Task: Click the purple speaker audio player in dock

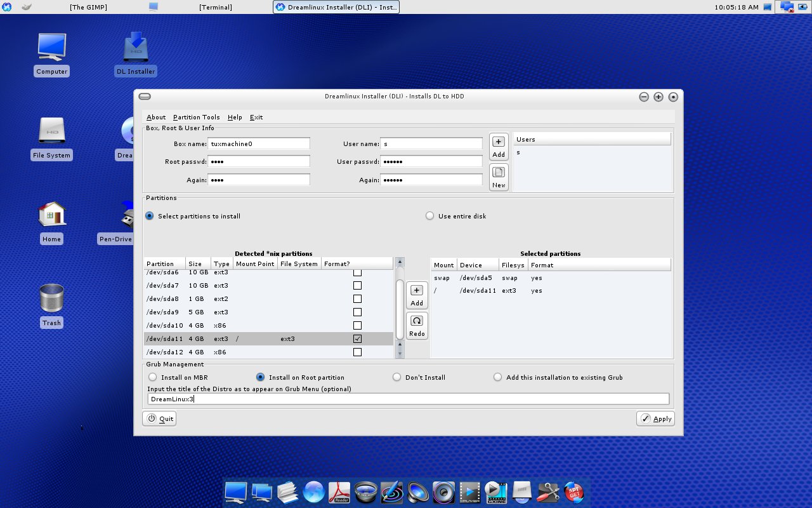Action: [444, 492]
